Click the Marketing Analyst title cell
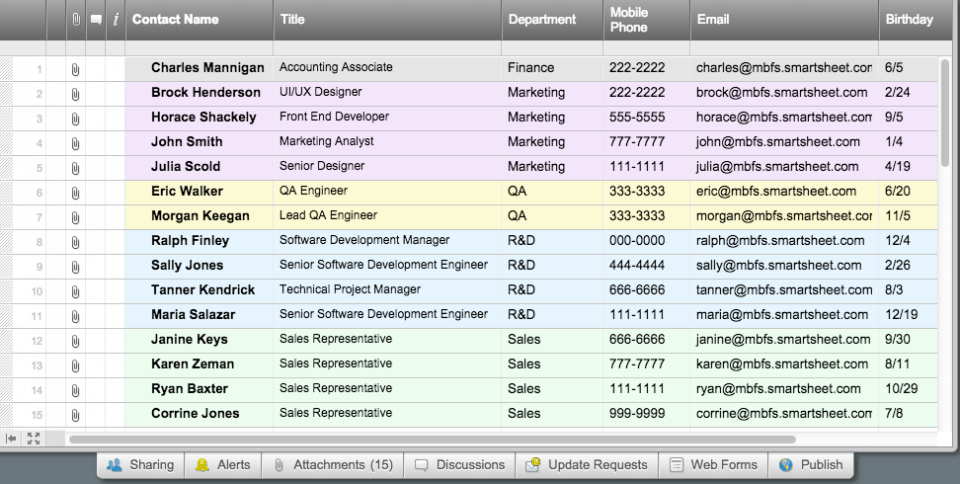Screen dimensions: 960x484 (x=388, y=142)
